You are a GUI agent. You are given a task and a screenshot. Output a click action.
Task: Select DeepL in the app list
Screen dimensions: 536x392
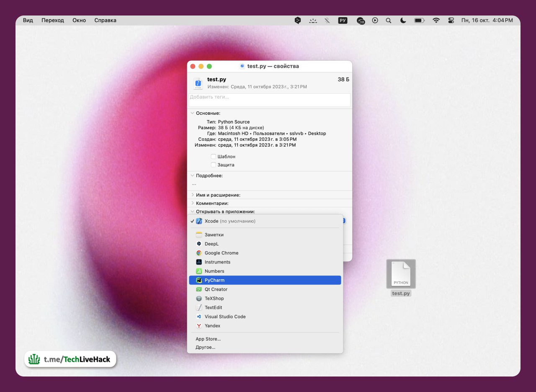pyautogui.click(x=265, y=244)
